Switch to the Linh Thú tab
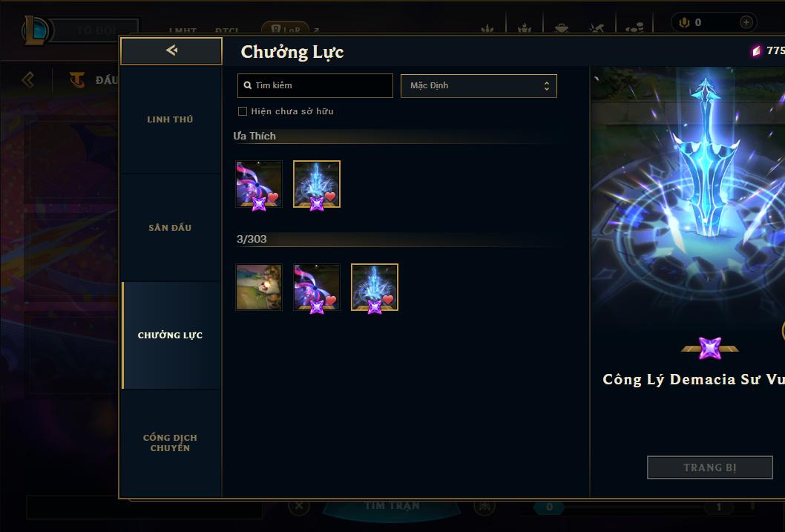The image size is (785, 532). (x=170, y=119)
